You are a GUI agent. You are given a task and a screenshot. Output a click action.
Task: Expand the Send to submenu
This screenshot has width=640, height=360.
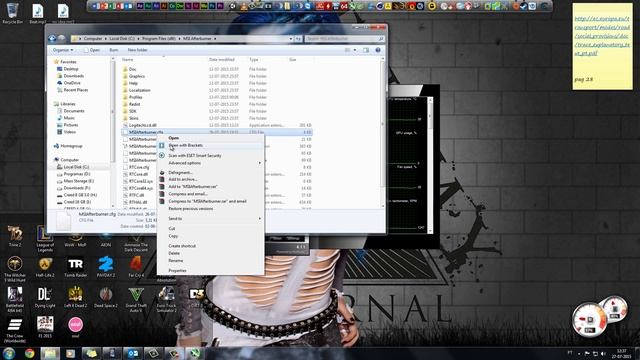click(x=211, y=218)
